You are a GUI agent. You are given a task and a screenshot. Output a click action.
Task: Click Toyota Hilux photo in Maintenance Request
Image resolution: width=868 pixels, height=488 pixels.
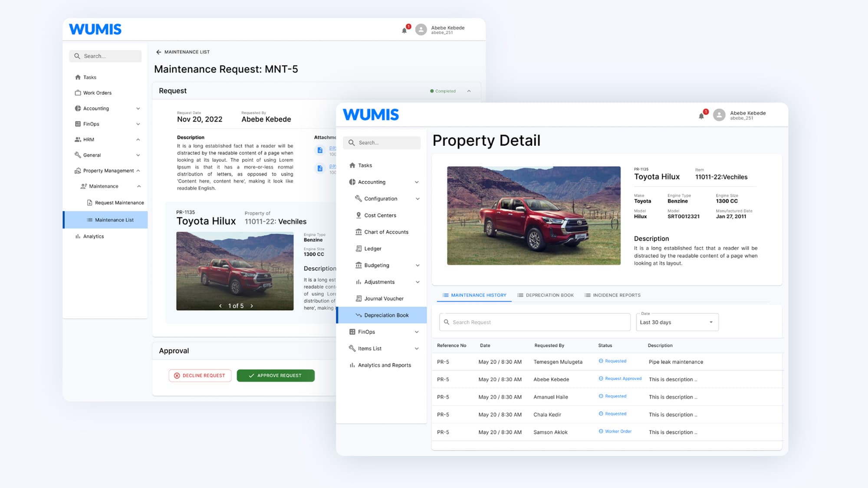click(235, 271)
